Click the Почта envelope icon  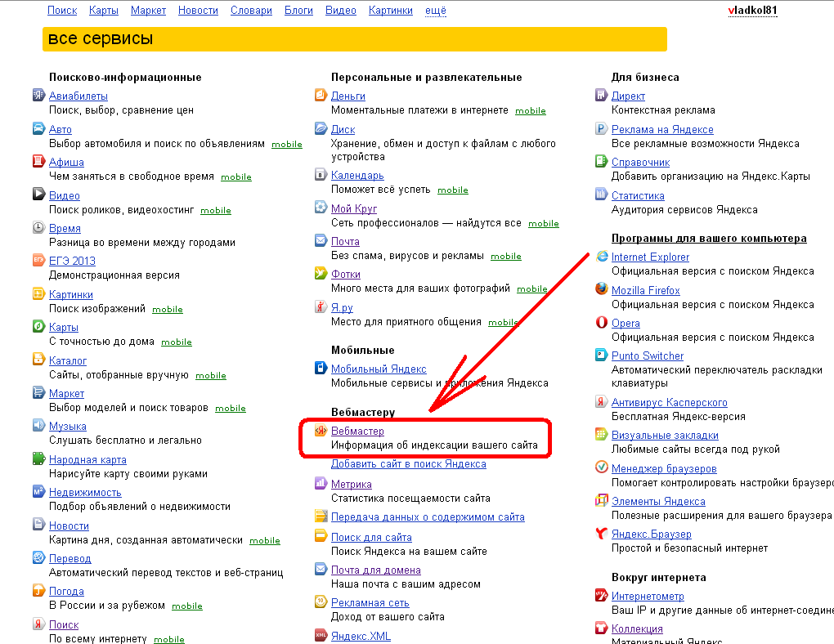[321, 240]
